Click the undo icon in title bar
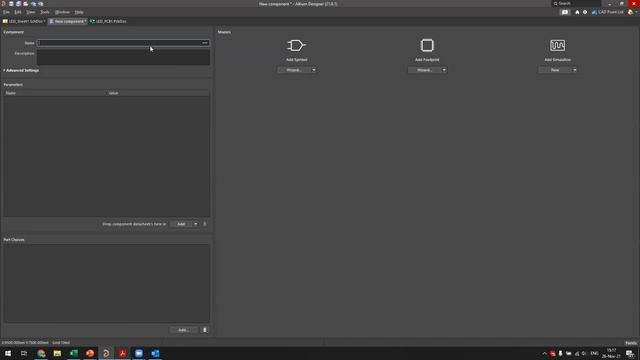Screen dimensions: 640x360 [33, 4]
